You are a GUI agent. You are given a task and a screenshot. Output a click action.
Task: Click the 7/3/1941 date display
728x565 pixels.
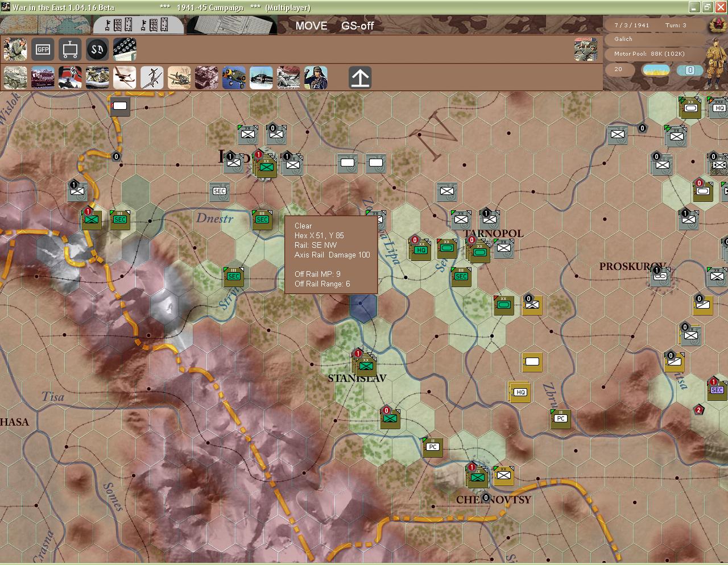(x=631, y=26)
